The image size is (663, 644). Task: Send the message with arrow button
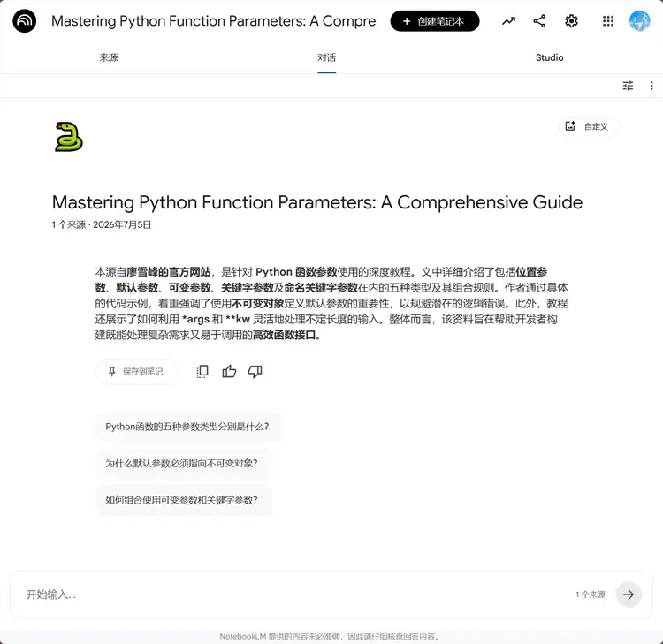(629, 595)
